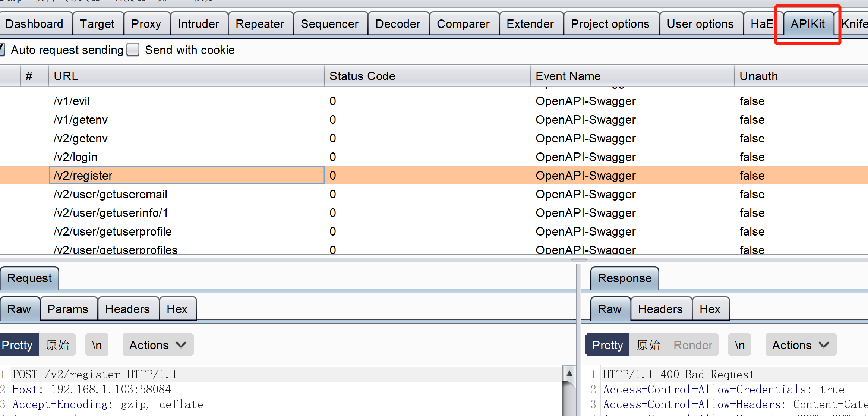
Task: Select Pretty view in the response pane
Action: (607, 345)
